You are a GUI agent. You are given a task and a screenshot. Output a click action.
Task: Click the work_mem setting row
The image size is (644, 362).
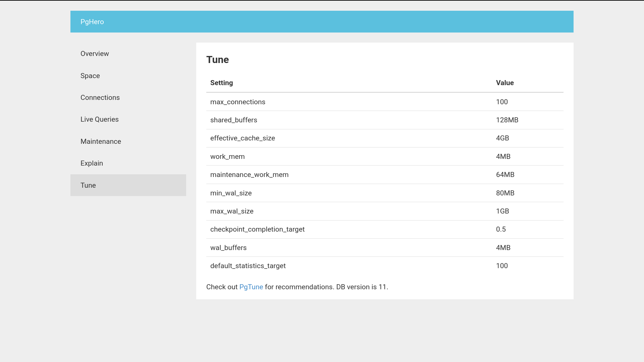384,157
